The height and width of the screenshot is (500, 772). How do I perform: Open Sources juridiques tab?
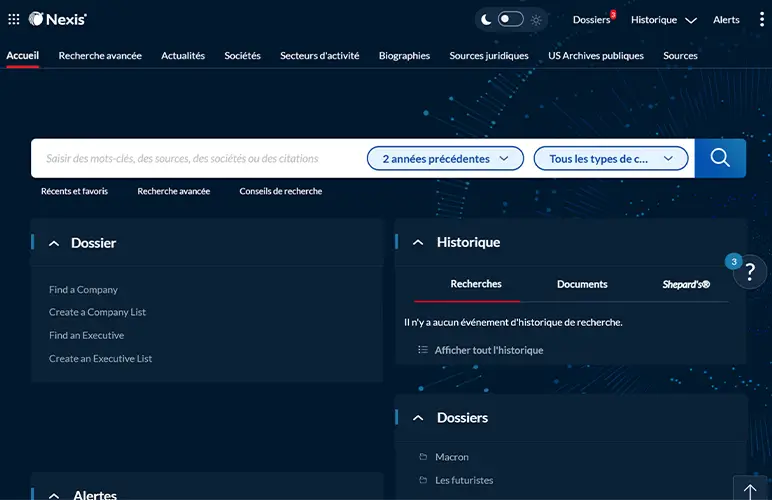[489, 56]
